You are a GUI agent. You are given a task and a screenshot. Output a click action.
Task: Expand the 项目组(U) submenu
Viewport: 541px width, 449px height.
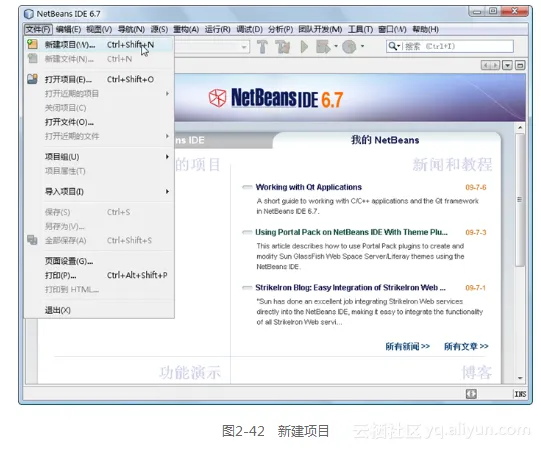pyautogui.click(x=99, y=157)
